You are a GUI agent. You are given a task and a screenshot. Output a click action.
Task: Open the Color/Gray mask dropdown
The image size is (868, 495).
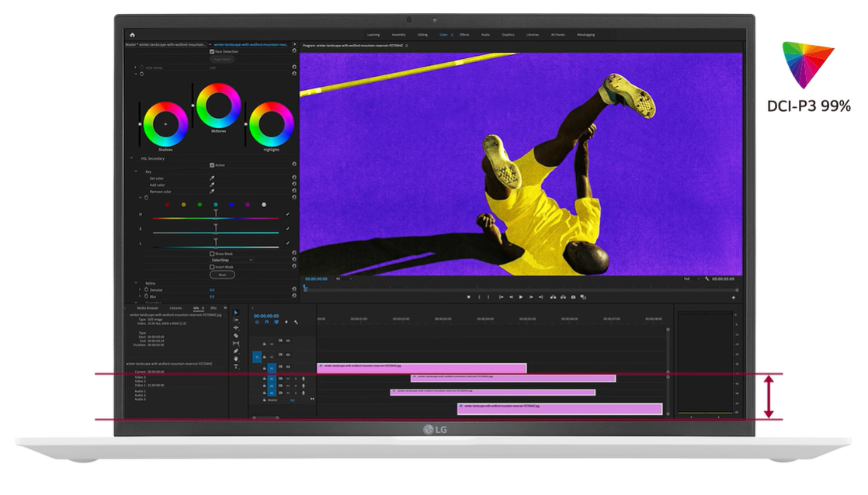232,260
